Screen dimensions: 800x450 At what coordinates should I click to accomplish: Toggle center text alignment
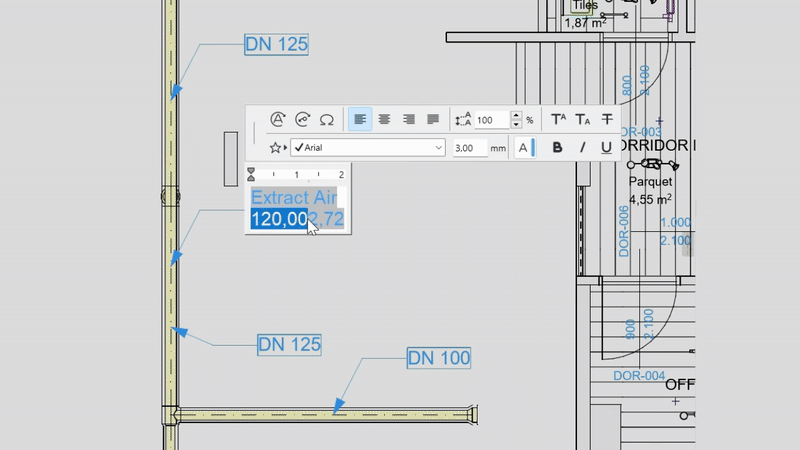[x=384, y=119]
